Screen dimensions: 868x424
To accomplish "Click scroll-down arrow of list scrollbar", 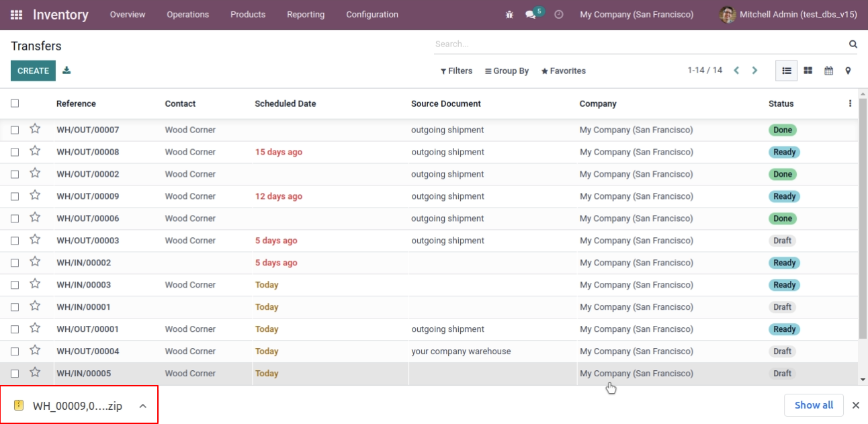I will (x=863, y=380).
